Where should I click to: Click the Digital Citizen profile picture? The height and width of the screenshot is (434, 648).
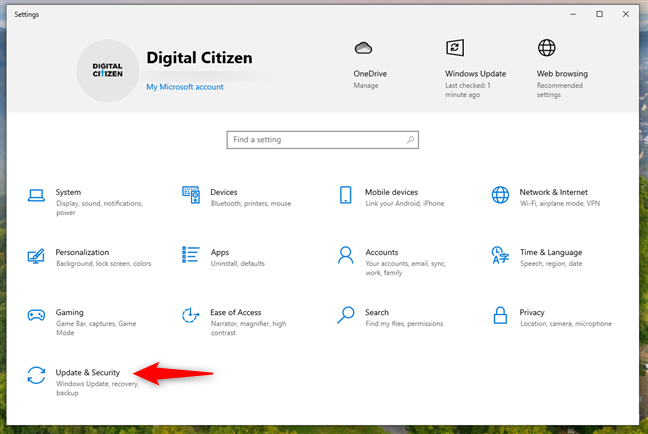(107, 70)
